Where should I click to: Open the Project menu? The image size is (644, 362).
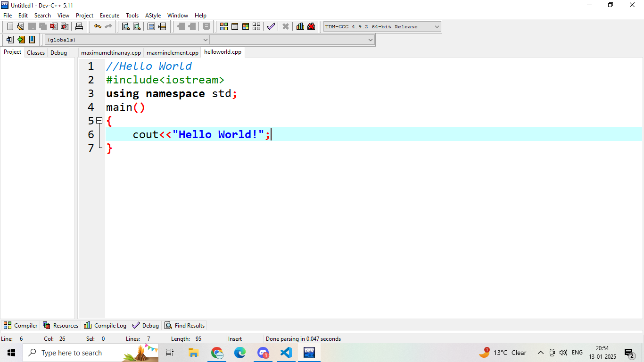coord(85,16)
